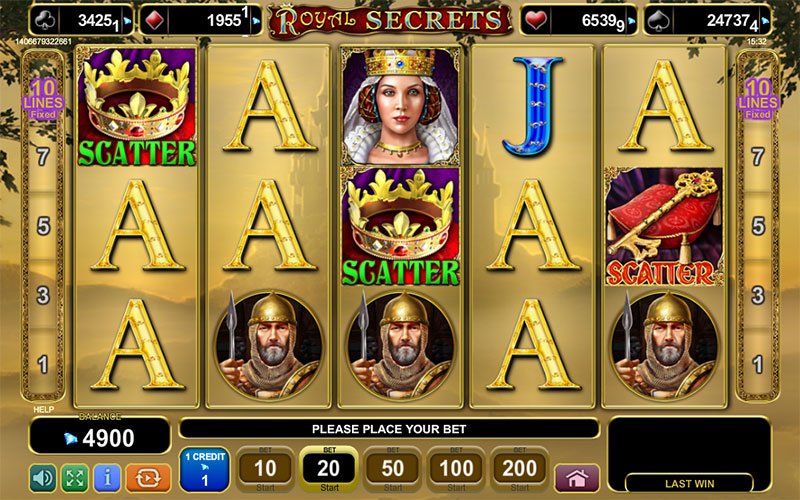Click the purple home icon

pos(577,478)
